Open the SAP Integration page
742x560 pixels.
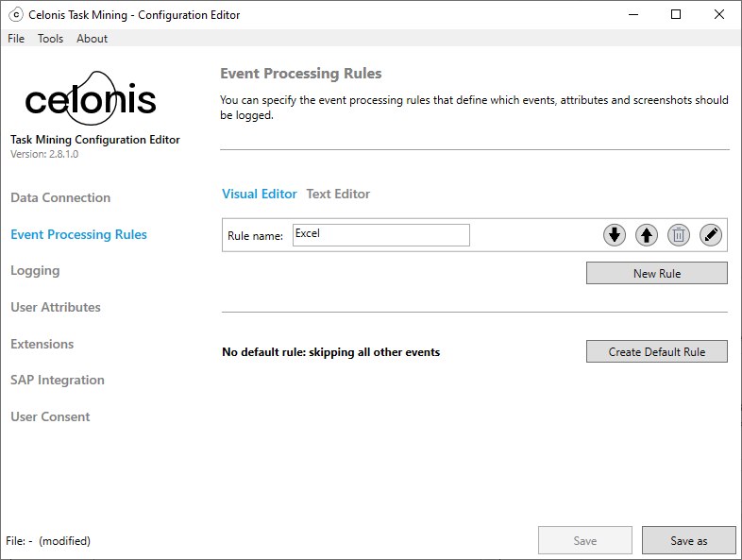[58, 380]
